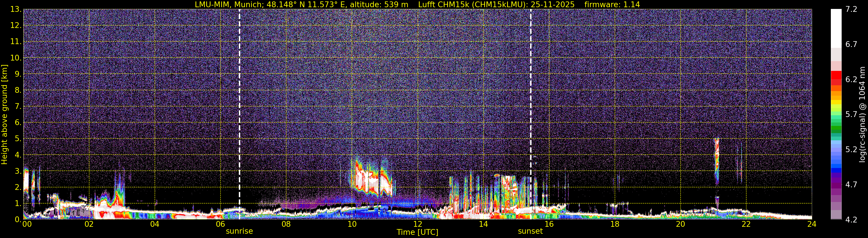The height and width of the screenshot is (238, 868).
Task: Click the colorbar tick value 4.7
Action: [851, 184]
